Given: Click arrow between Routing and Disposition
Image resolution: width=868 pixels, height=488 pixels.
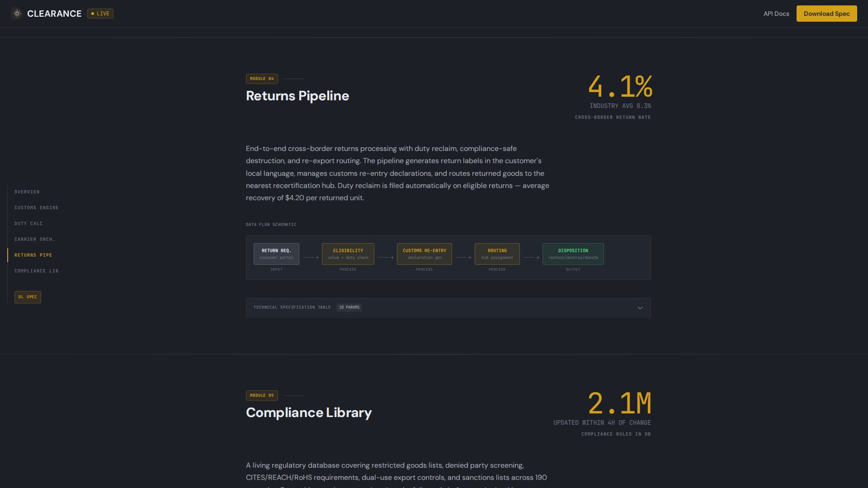Looking at the screenshot, I should coord(531,257).
